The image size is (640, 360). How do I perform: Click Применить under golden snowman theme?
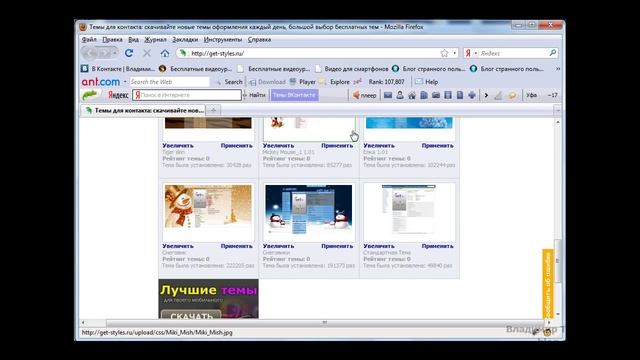click(237, 246)
